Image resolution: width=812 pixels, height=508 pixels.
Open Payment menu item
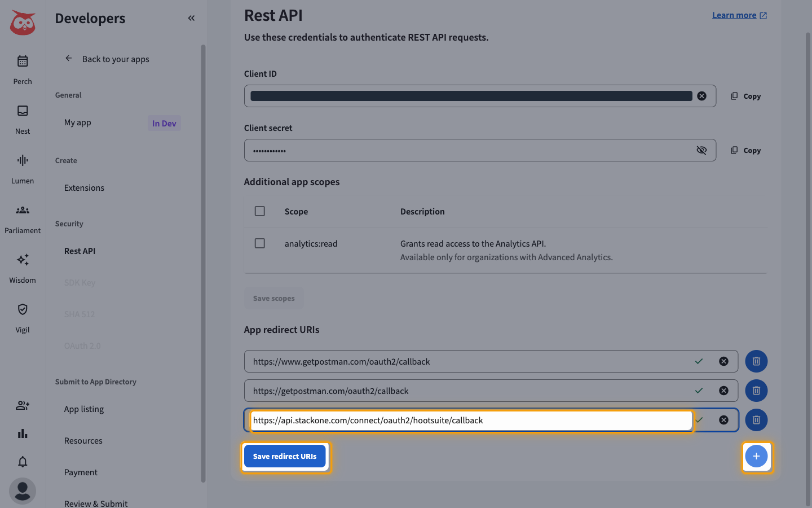[x=81, y=472]
